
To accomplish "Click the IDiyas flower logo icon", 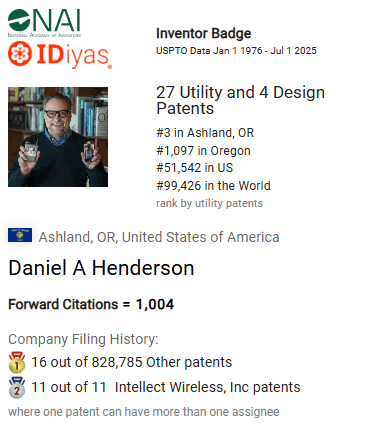I will coord(20,53).
